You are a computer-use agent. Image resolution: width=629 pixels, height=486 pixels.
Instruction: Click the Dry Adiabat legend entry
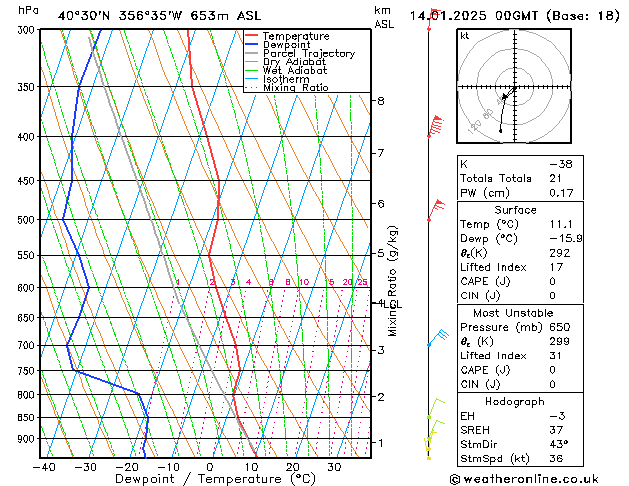click(285, 62)
